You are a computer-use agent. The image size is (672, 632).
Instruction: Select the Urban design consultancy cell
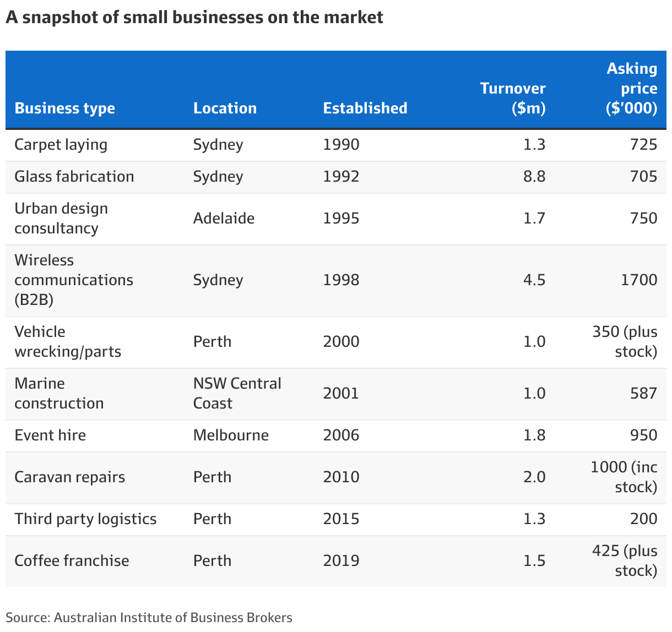pyautogui.click(x=61, y=219)
